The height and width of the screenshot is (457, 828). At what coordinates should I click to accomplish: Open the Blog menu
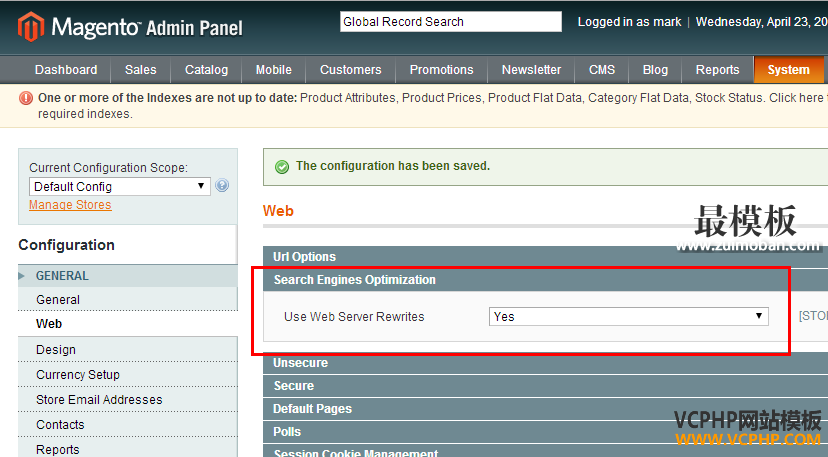655,70
